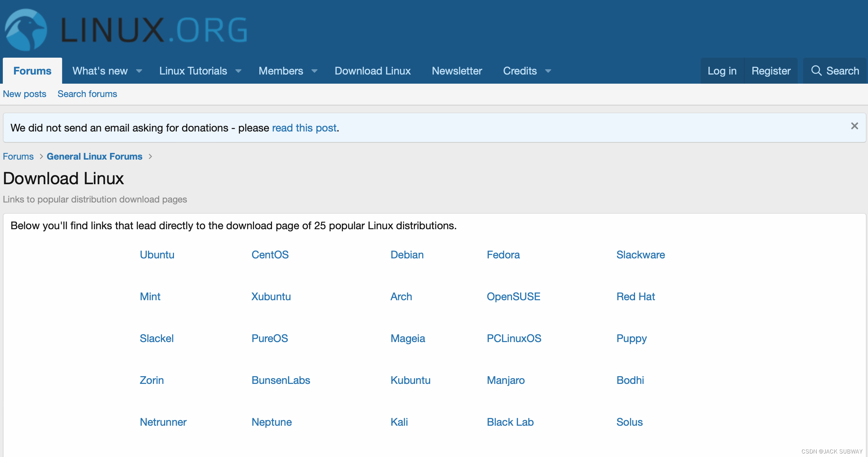
Task: Open the Puppy download link
Action: tap(631, 339)
